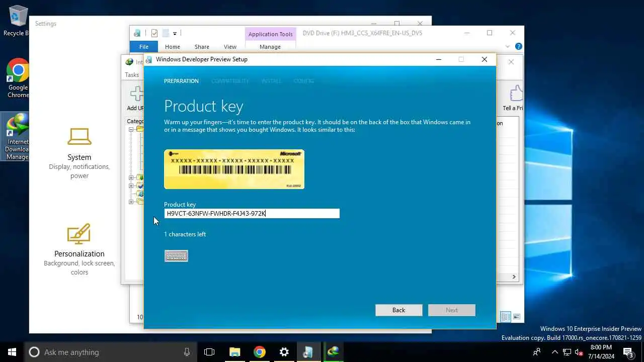Open the View ribbon tab in File Explorer

point(230,47)
